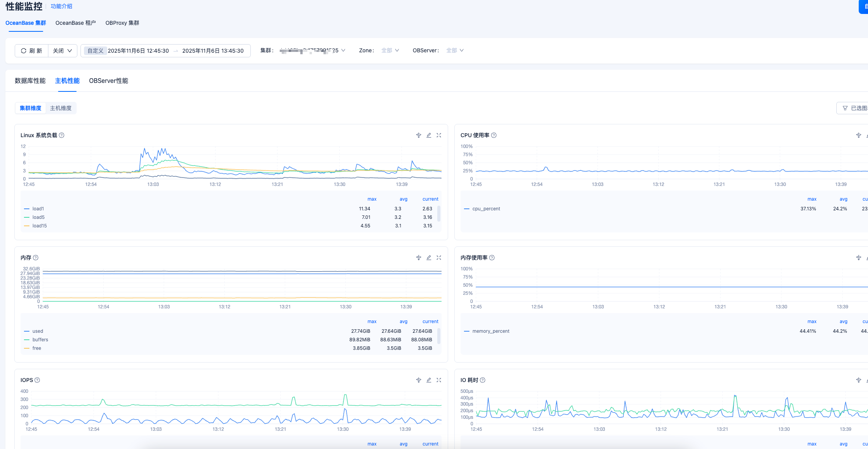868x449 pixels.
Task: Expand the IOPS chart to fullscreen
Action: 439,380
